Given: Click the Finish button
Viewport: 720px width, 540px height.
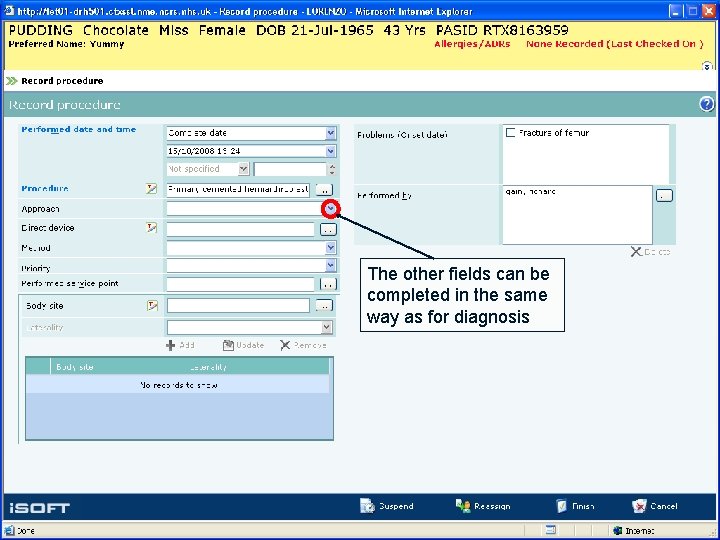Looking at the screenshot, I should 575,506.
